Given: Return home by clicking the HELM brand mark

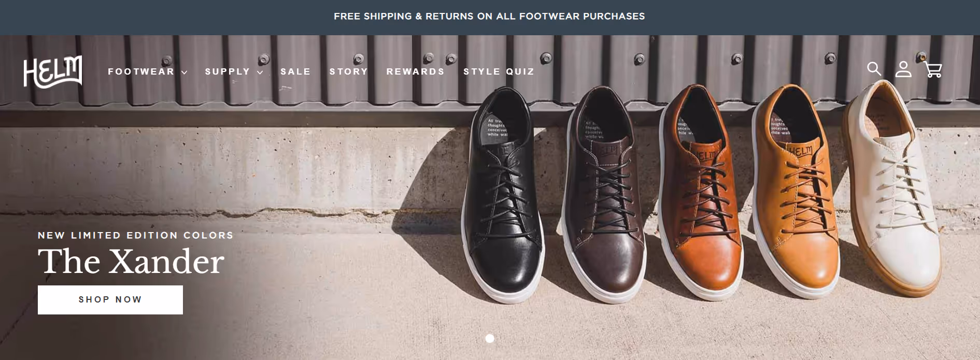Looking at the screenshot, I should (x=53, y=71).
